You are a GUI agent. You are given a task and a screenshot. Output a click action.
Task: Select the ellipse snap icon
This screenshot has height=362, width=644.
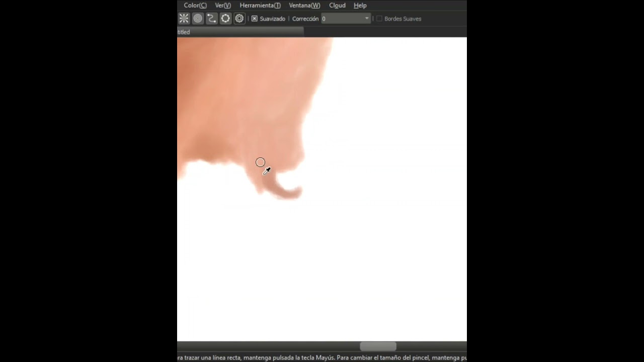click(x=225, y=19)
